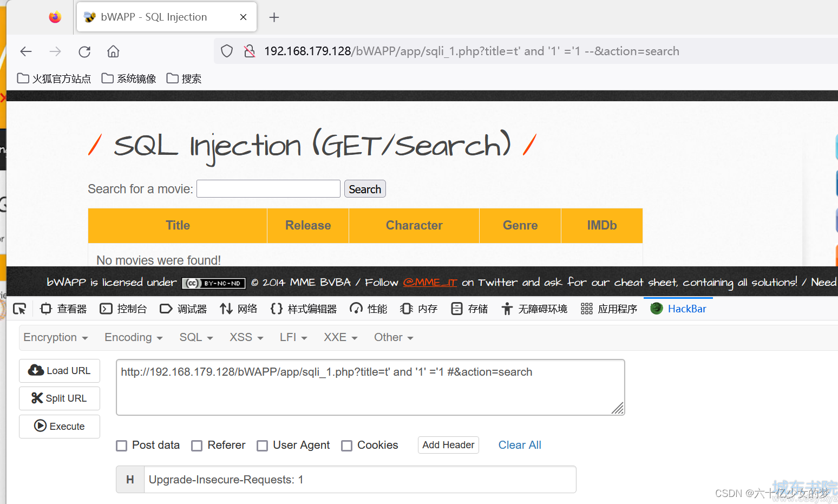The width and height of the screenshot is (838, 504).
Task: Click the Execute button
Action: [x=60, y=427]
